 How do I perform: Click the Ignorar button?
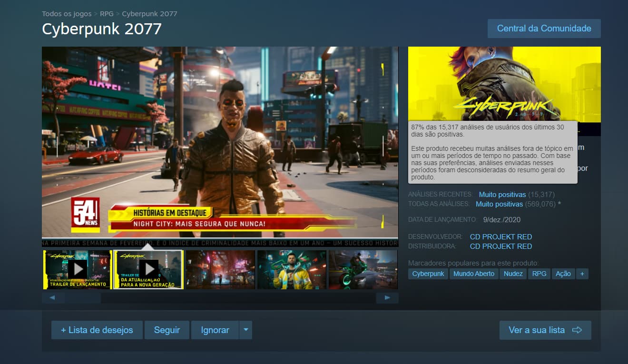215,330
